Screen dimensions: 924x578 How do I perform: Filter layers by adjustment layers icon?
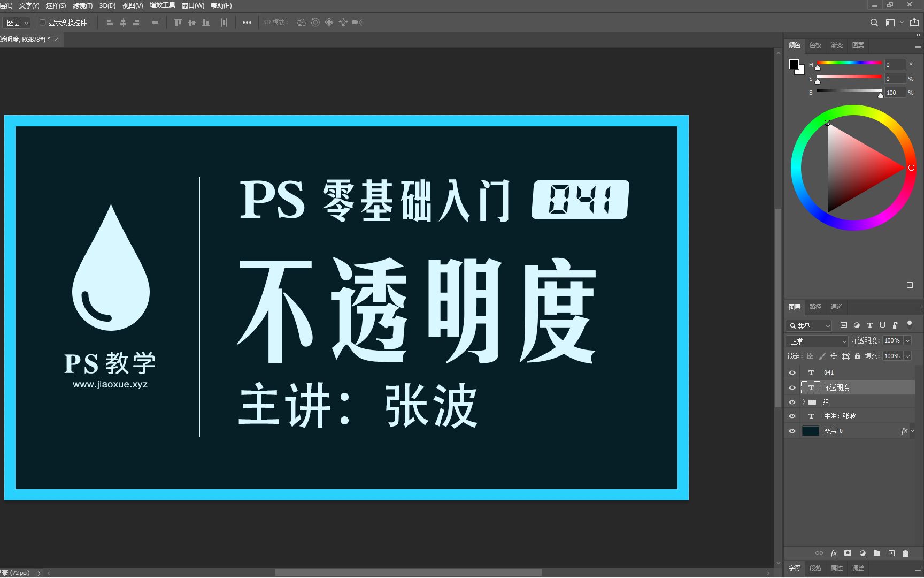pos(857,325)
